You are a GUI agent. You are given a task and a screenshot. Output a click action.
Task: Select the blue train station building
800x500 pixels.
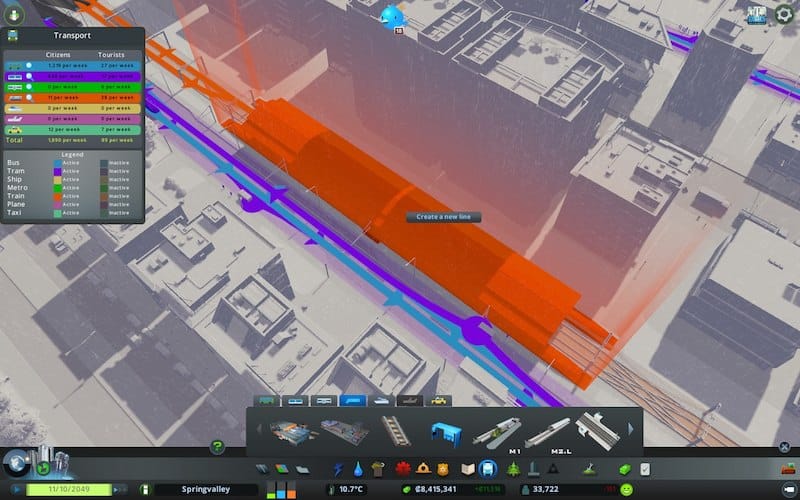[x=443, y=433]
